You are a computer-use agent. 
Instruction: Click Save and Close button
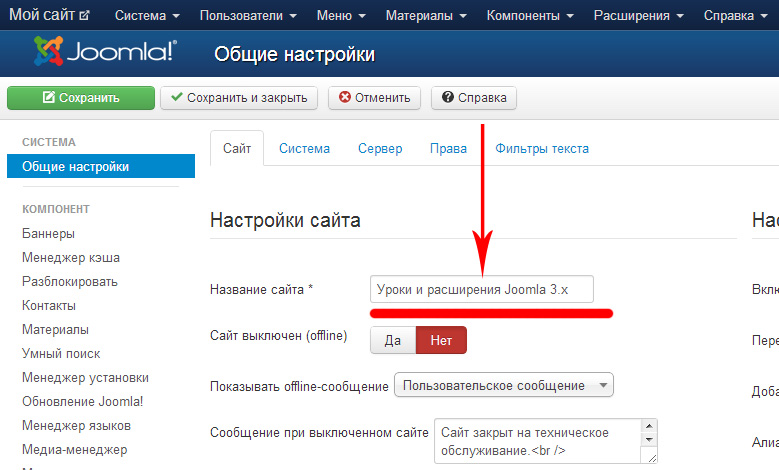coord(240,98)
